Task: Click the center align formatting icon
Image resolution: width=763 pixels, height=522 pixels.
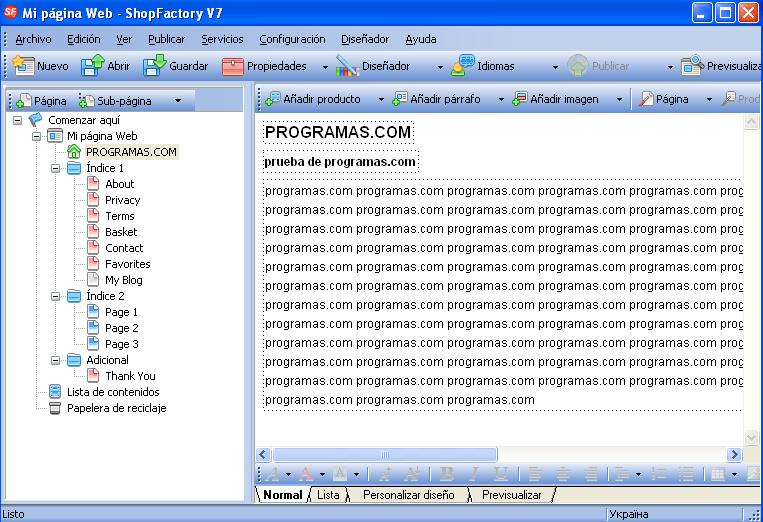Action: click(x=563, y=473)
